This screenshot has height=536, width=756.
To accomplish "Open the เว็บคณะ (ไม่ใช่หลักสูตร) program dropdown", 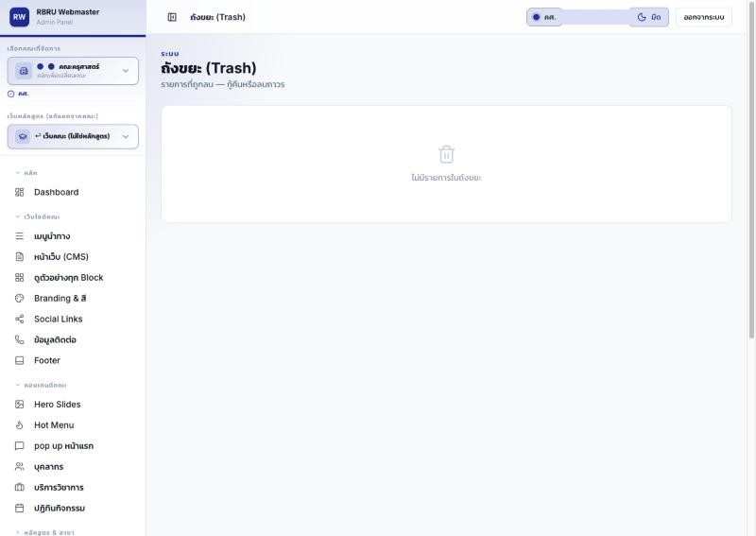I will tap(73, 136).
